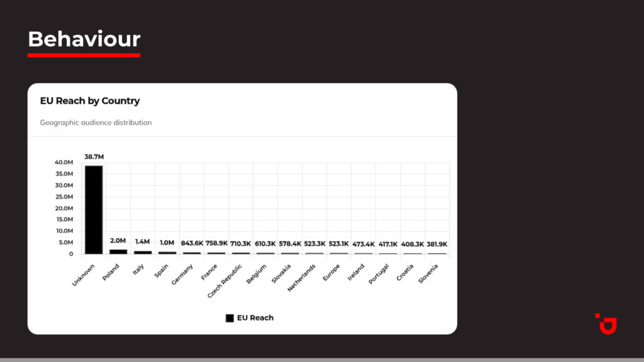Click the Unknown axis label

(84, 275)
